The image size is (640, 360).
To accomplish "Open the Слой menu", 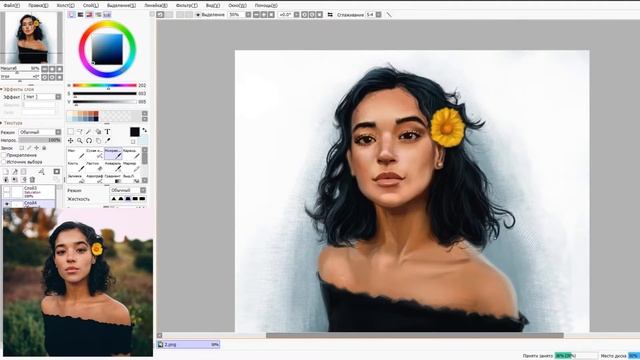I will coord(91,5).
